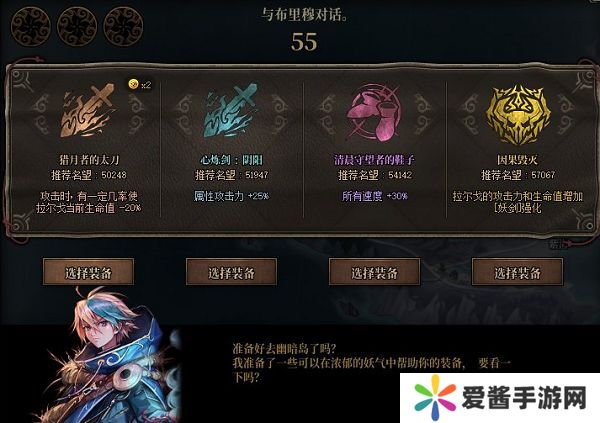Click the teal 心炼剑:阴阳 sword icon
This screenshot has height=423, width=600.
pos(231,110)
